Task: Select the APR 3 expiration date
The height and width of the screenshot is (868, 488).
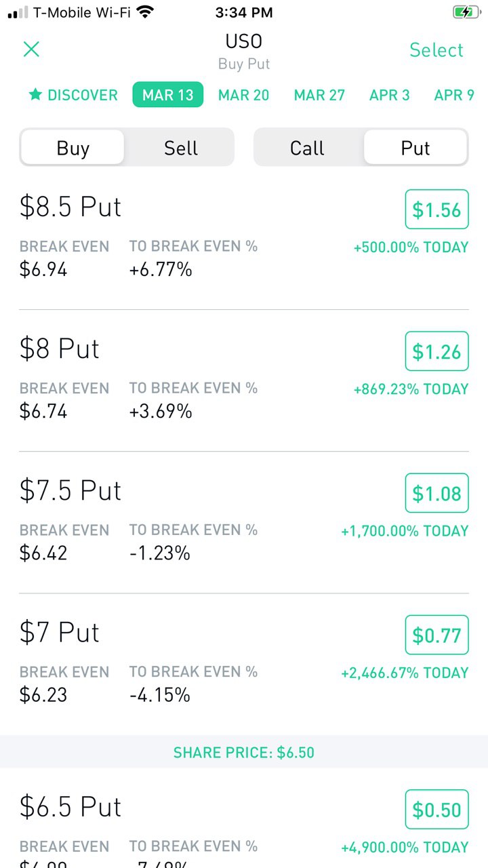Action: pyautogui.click(x=389, y=95)
